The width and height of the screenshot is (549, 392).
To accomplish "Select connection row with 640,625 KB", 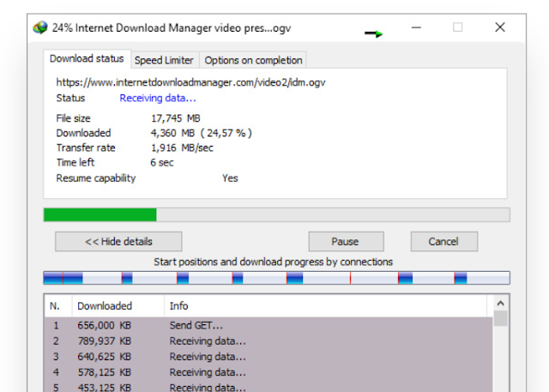I will [268, 356].
